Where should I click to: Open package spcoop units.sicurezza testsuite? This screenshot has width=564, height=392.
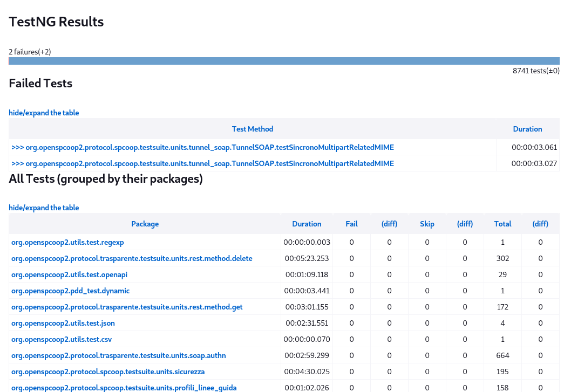108,372
